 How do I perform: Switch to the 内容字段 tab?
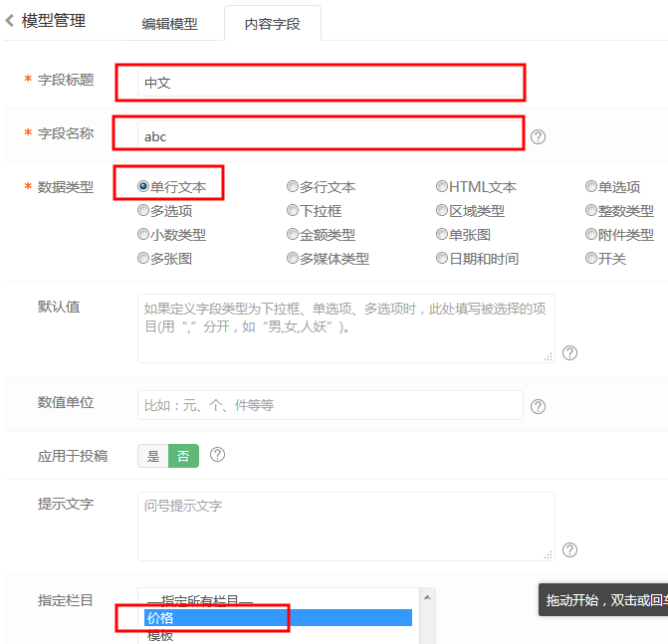[x=272, y=24]
